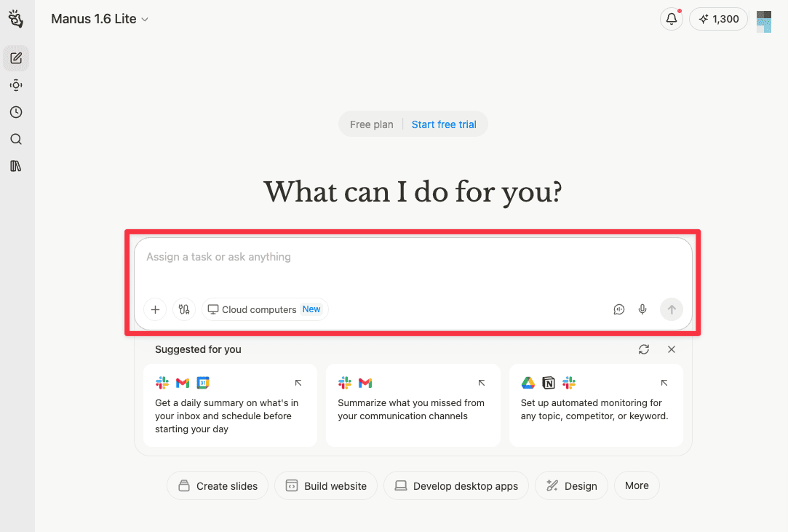Screen dimensions: 788x532
Task: Click the arrow on the daily summary card
Action: coord(298,383)
